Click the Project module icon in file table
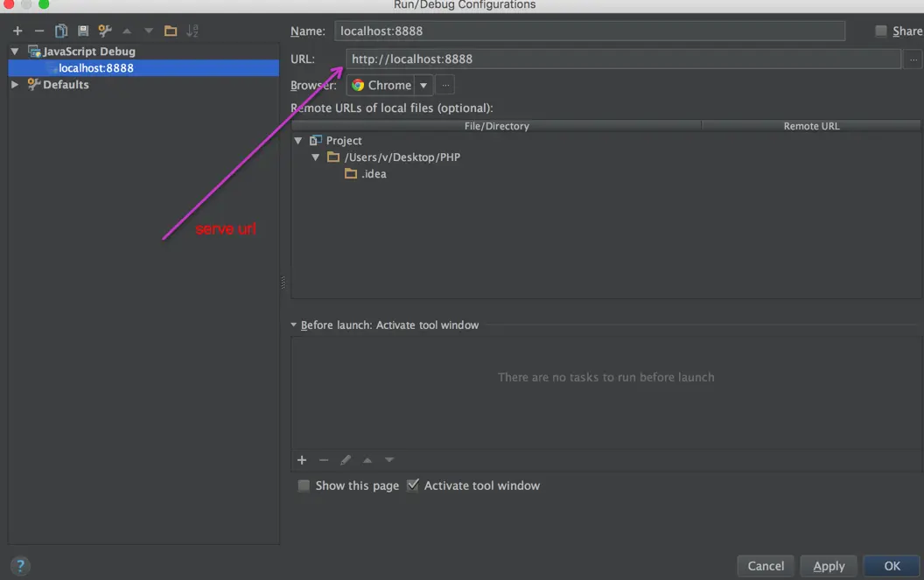The image size is (924, 580). click(316, 140)
